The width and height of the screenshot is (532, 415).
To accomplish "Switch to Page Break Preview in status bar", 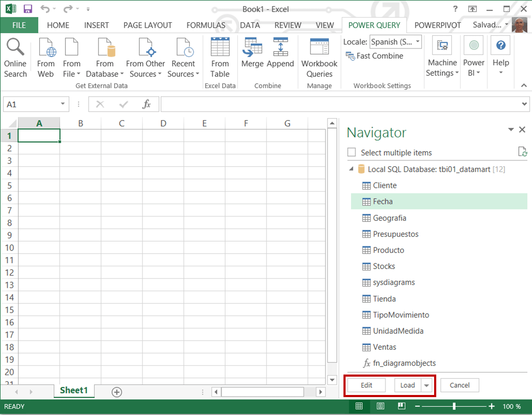I will tap(401, 406).
